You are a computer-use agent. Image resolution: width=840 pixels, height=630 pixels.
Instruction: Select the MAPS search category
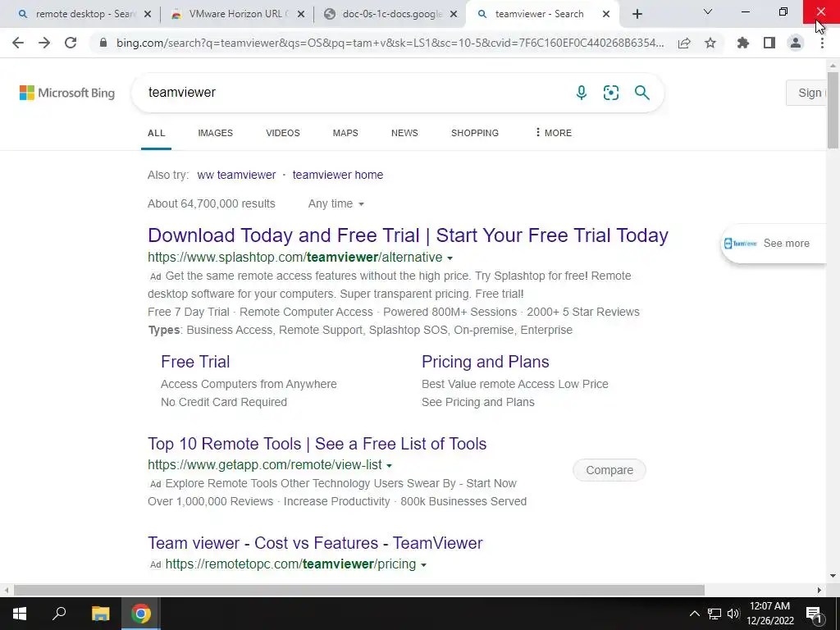pyautogui.click(x=345, y=133)
